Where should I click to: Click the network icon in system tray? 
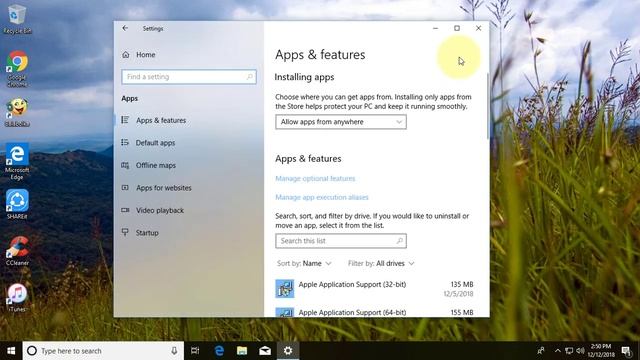pyautogui.click(x=569, y=351)
